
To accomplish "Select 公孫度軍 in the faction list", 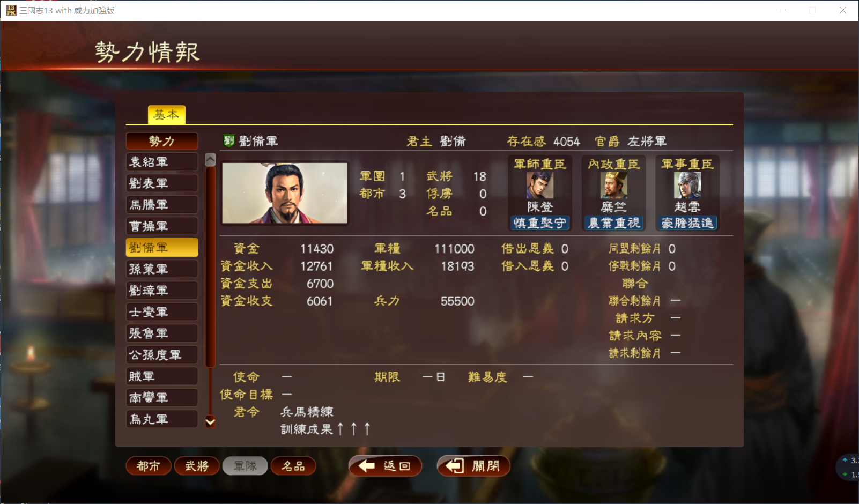I will pyautogui.click(x=162, y=355).
